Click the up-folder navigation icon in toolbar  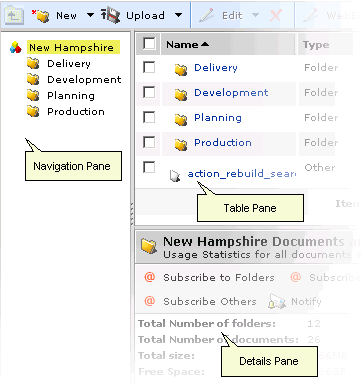(x=14, y=15)
